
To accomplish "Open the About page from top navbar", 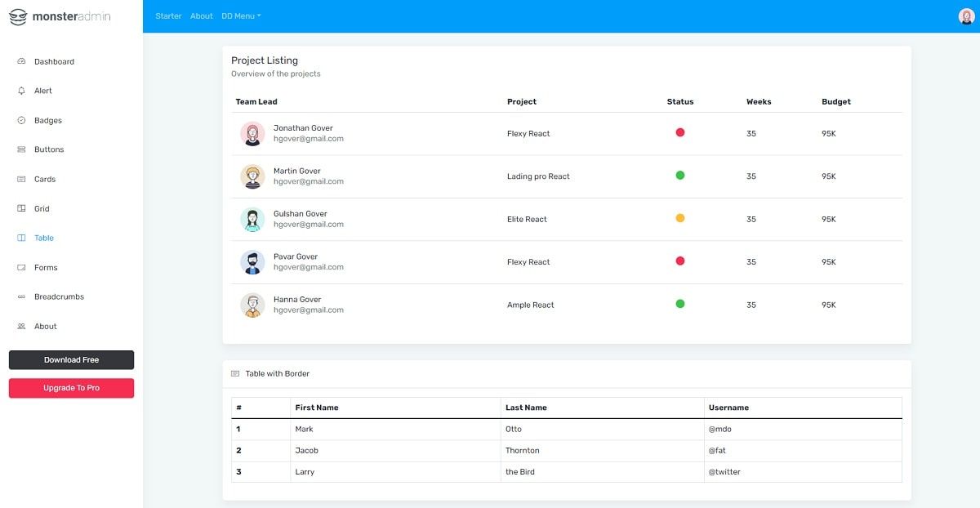I will click(x=201, y=16).
